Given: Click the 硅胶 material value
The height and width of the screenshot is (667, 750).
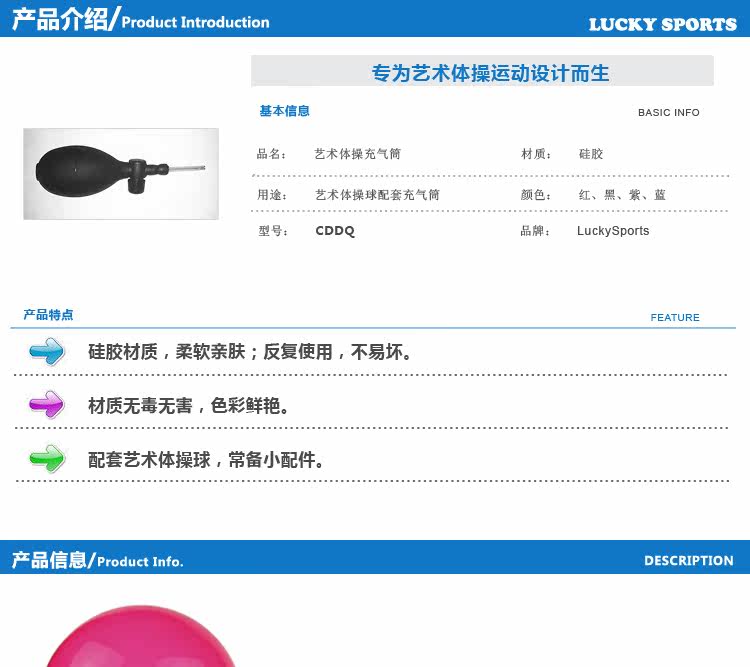Looking at the screenshot, I should (591, 154).
